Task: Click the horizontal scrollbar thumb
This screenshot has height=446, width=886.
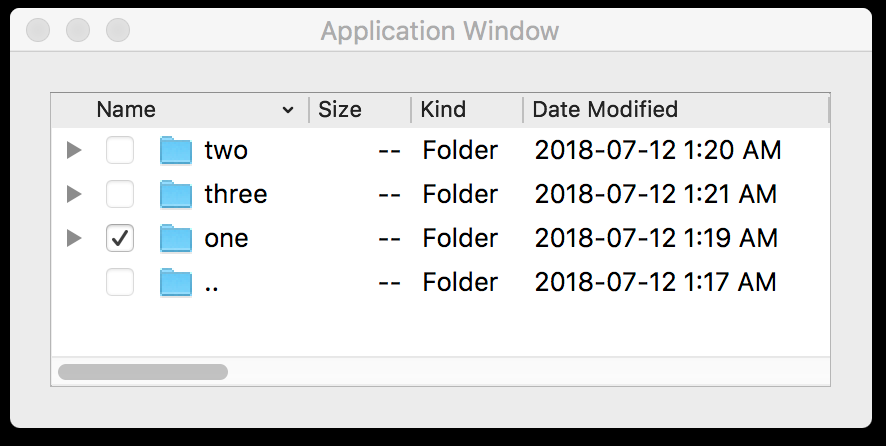Action: pos(143,372)
